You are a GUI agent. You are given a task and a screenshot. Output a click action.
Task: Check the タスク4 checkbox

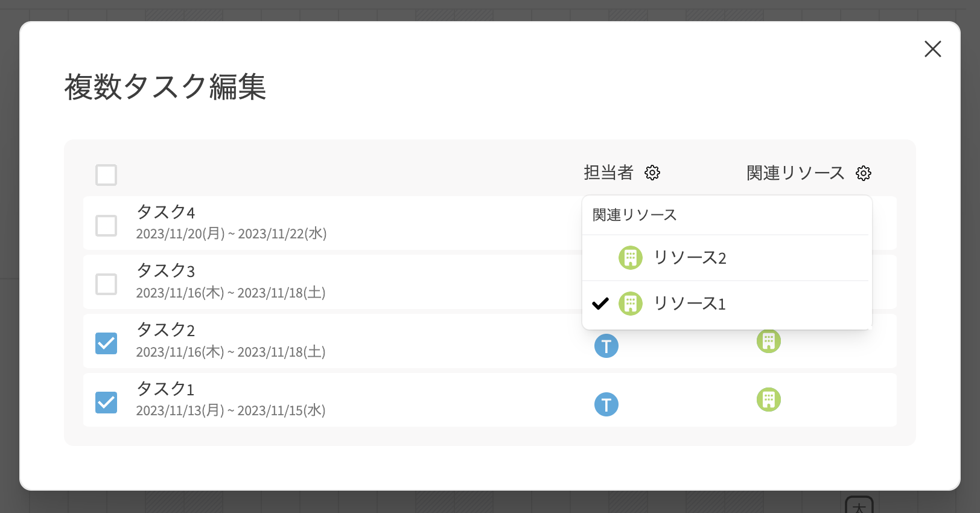click(106, 226)
